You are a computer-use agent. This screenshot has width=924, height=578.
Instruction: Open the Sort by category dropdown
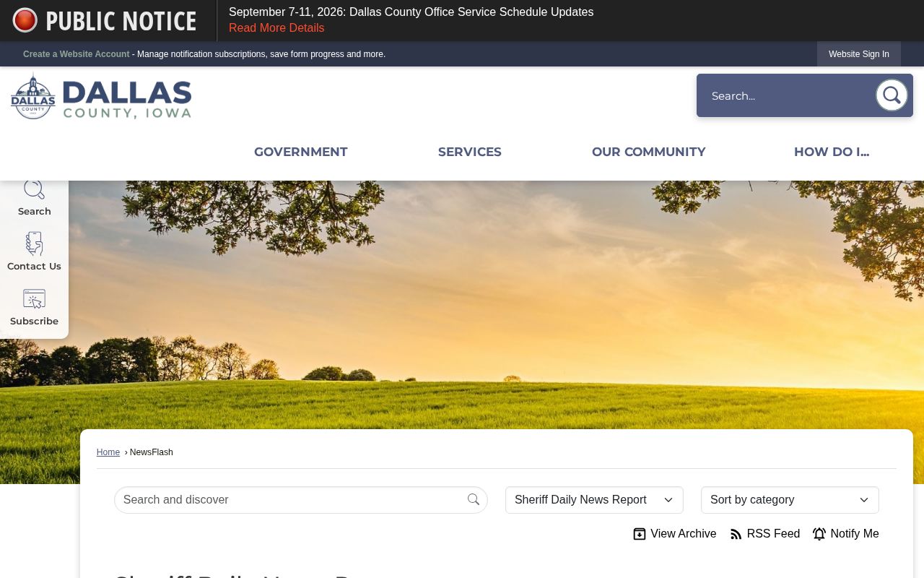(790, 500)
